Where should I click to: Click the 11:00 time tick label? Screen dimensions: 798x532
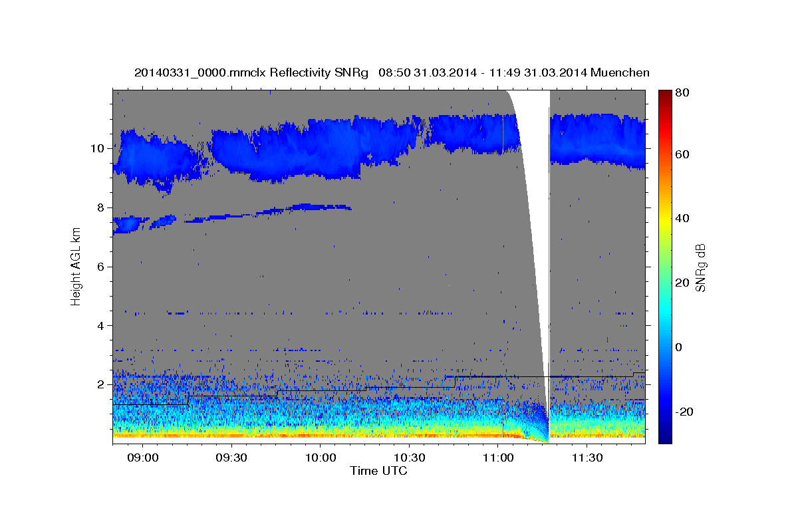pyautogui.click(x=498, y=458)
